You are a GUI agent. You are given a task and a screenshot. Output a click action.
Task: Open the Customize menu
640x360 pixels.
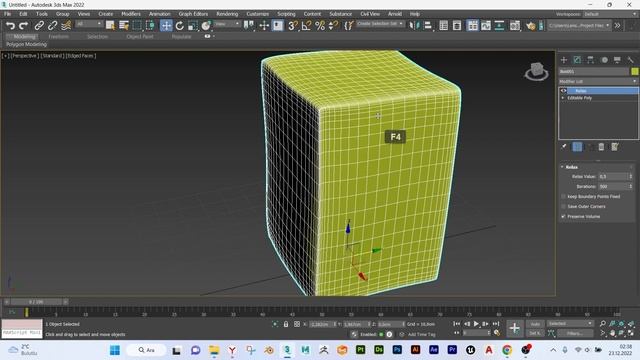[258, 14]
